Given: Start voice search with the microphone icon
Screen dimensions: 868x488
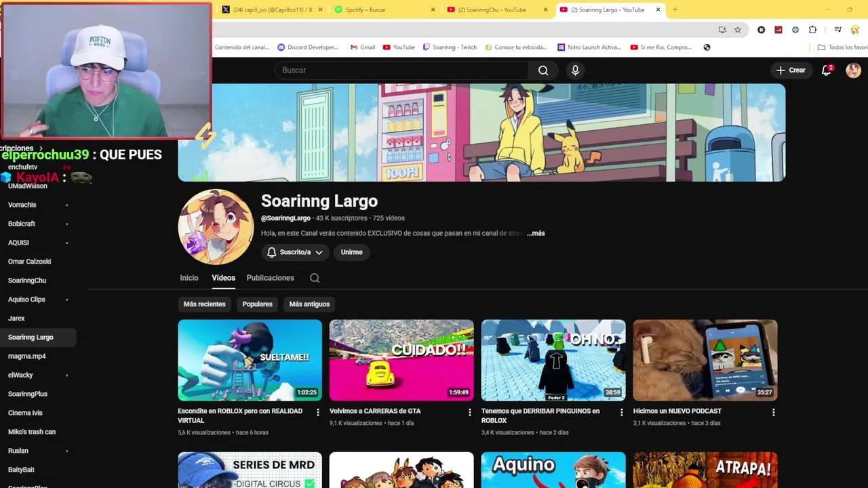Looking at the screenshot, I should click(575, 70).
